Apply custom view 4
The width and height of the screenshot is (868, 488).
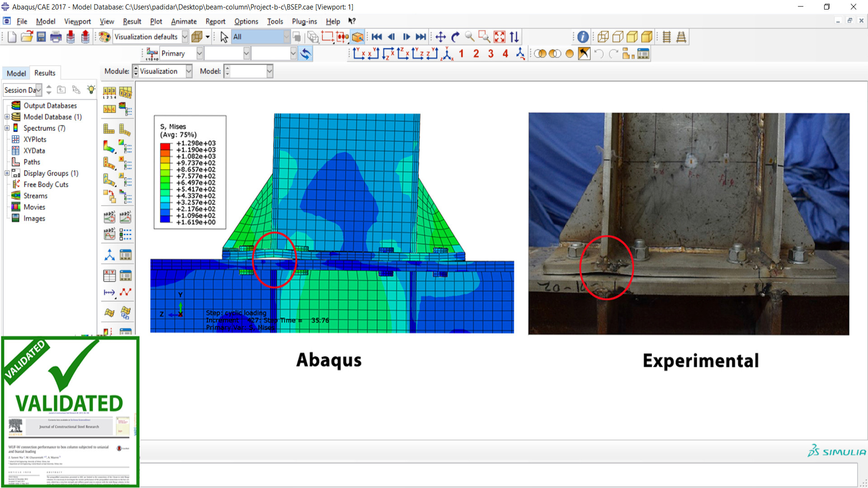(x=505, y=54)
